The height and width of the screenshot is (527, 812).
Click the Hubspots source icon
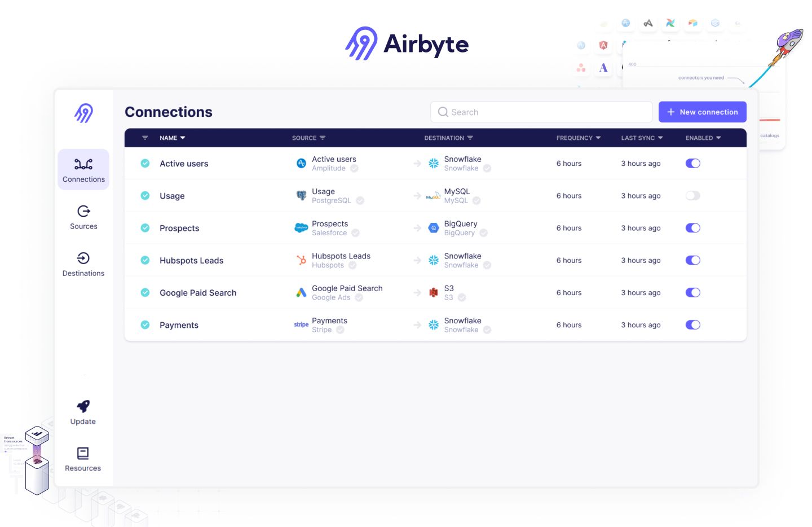click(301, 260)
